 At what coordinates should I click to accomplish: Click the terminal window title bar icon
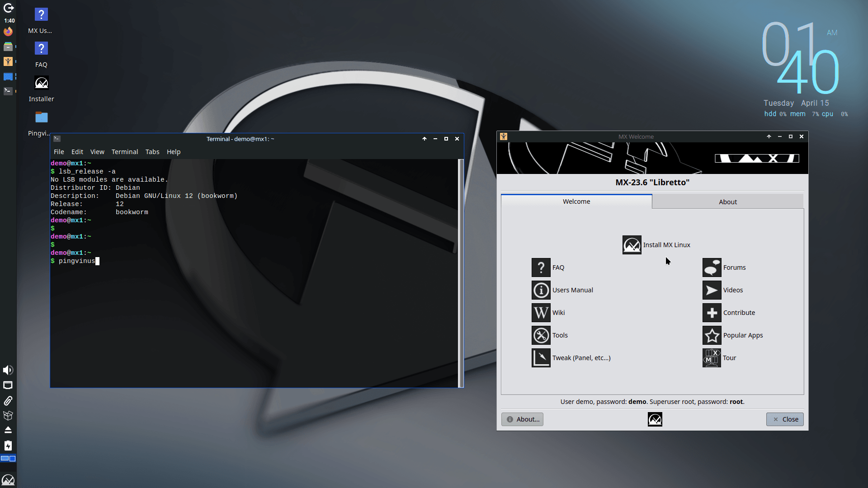[x=57, y=139]
